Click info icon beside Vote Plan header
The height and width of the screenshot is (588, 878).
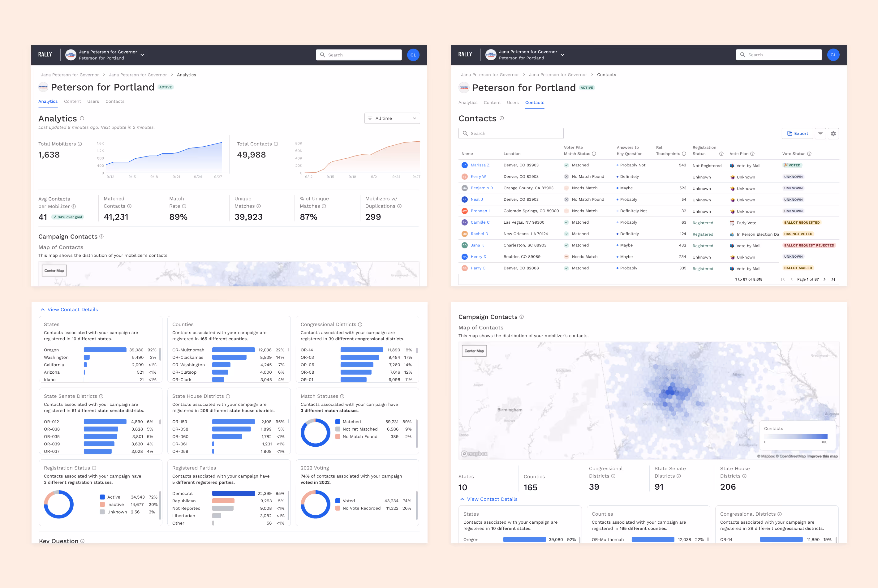coord(752,154)
